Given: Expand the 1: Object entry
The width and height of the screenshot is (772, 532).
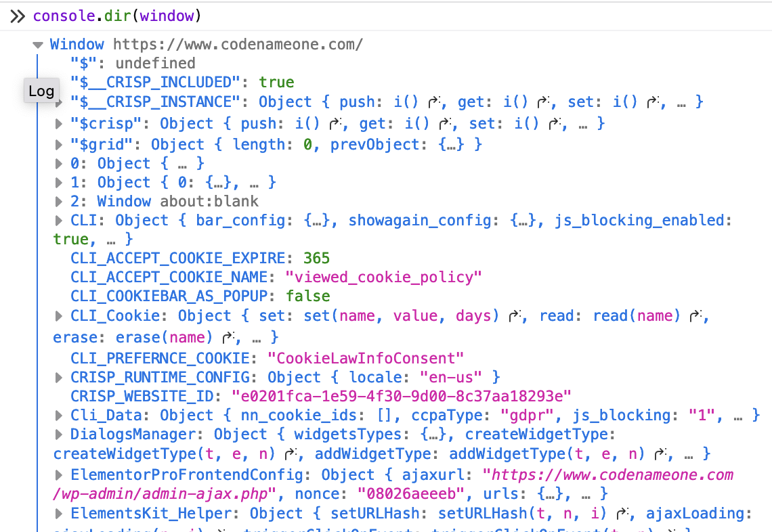Looking at the screenshot, I should pos(59,183).
